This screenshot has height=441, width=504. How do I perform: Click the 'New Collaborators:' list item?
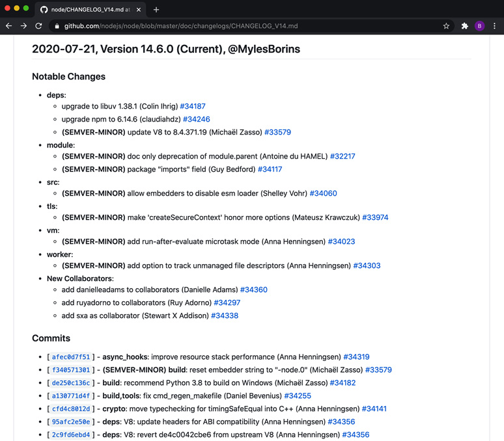80,278
